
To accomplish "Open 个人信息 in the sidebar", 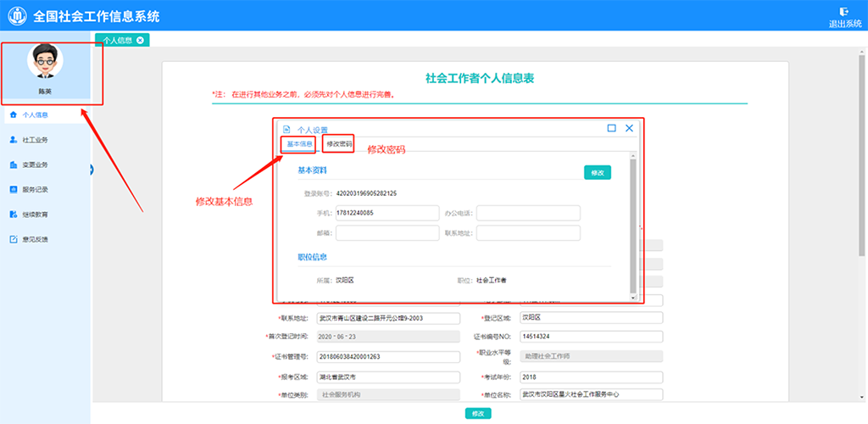I will (x=46, y=115).
